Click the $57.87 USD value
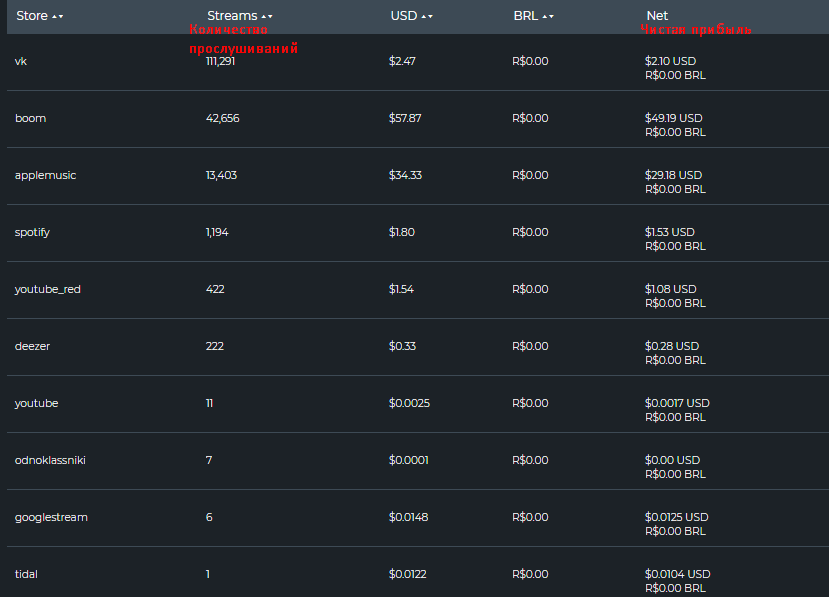The image size is (829, 597). [x=405, y=118]
